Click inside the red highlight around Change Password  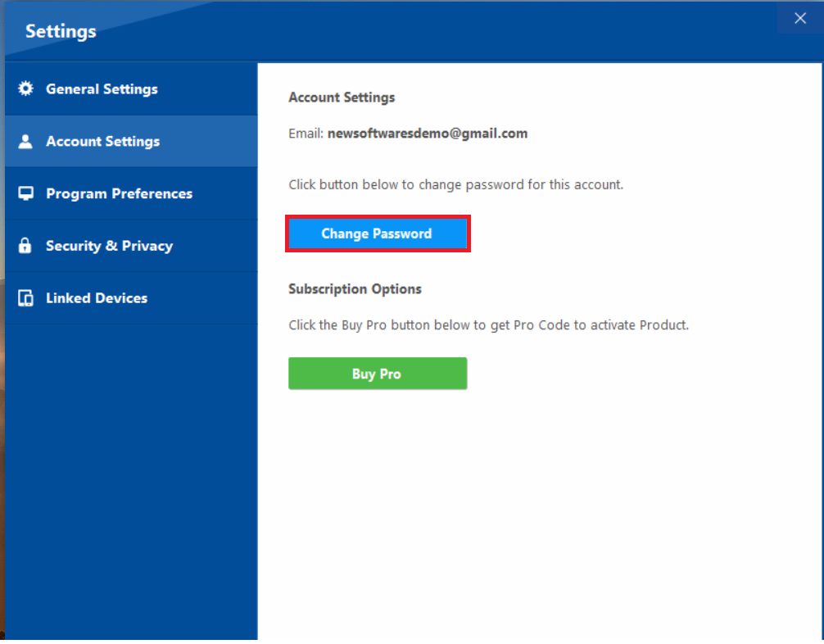(x=378, y=234)
